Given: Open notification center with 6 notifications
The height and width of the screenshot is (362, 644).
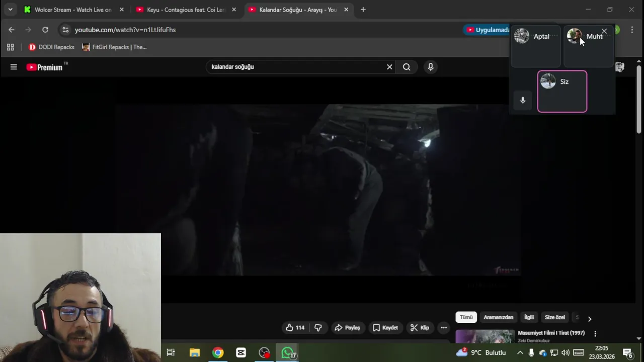Looking at the screenshot, I should click(x=628, y=352).
